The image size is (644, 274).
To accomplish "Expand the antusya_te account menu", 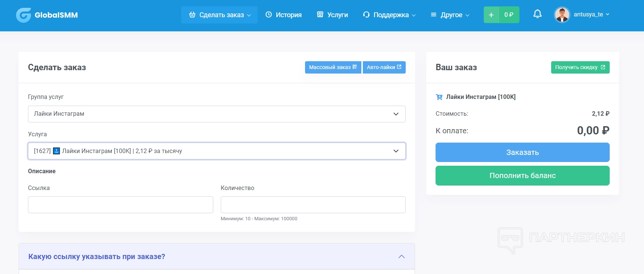I will (591, 15).
